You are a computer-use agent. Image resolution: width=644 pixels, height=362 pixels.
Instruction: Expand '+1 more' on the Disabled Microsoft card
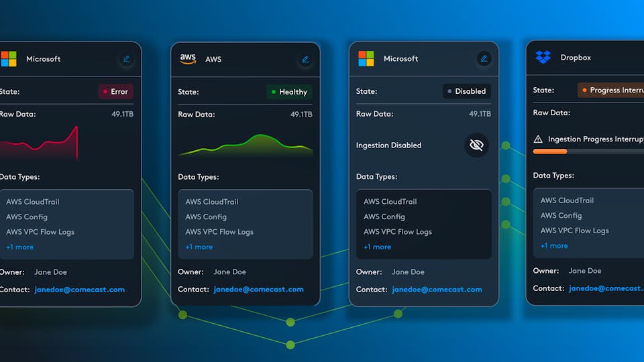click(377, 247)
